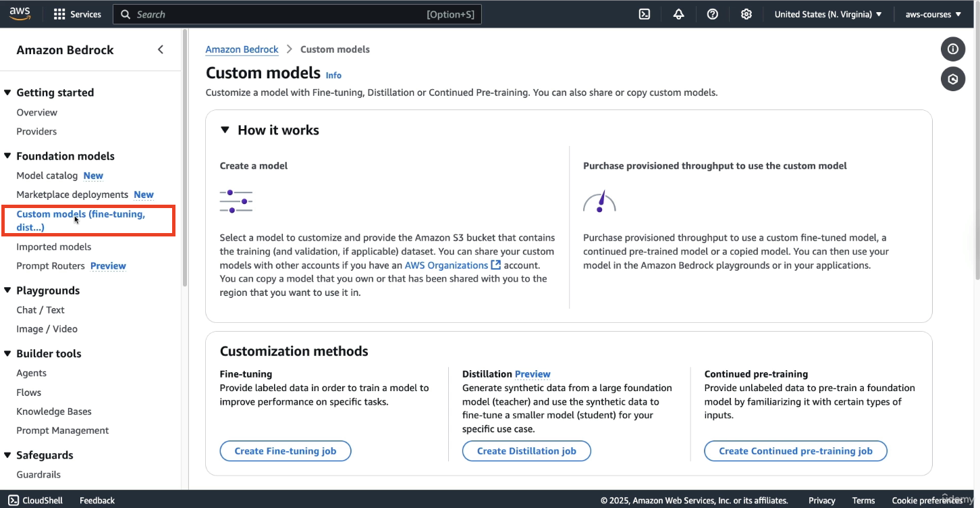
Task: Click the Preview label beside Prompt Routers
Action: coord(108,266)
